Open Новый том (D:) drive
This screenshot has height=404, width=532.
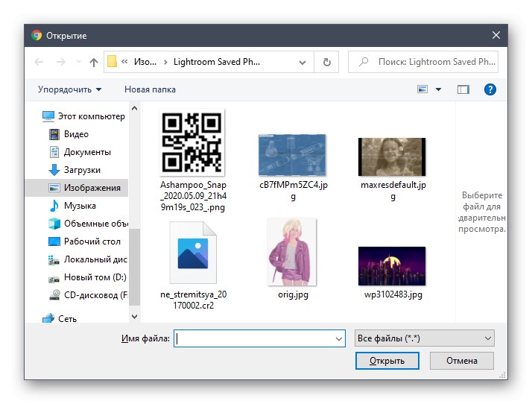pyautogui.click(x=87, y=277)
